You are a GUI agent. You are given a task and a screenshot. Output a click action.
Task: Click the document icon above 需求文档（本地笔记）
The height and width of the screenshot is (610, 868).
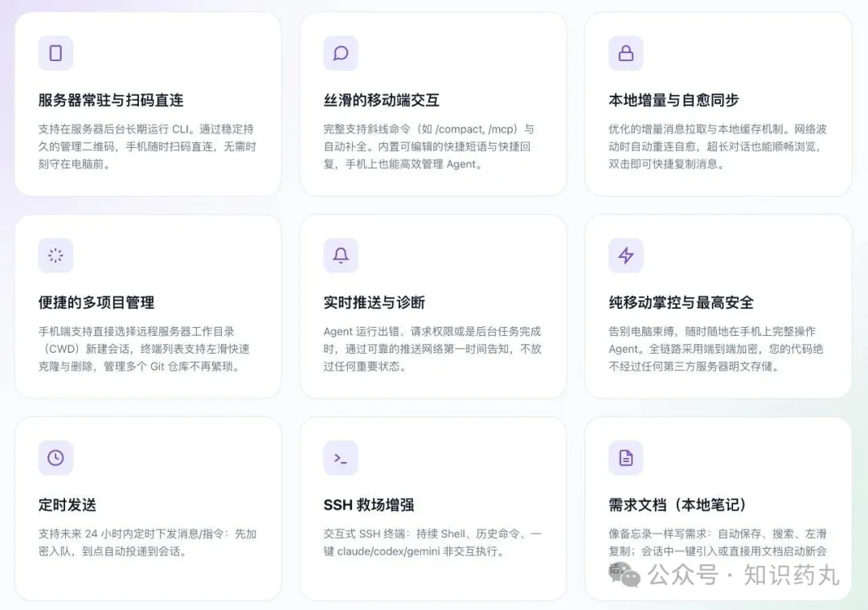[x=625, y=457]
